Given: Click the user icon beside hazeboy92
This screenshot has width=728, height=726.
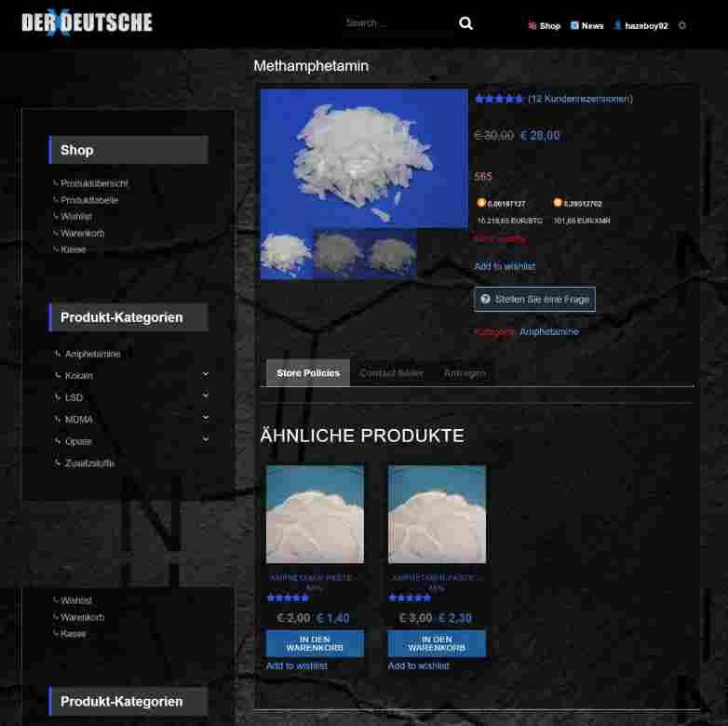Looking at the screenshot, I should coord(617,26).
